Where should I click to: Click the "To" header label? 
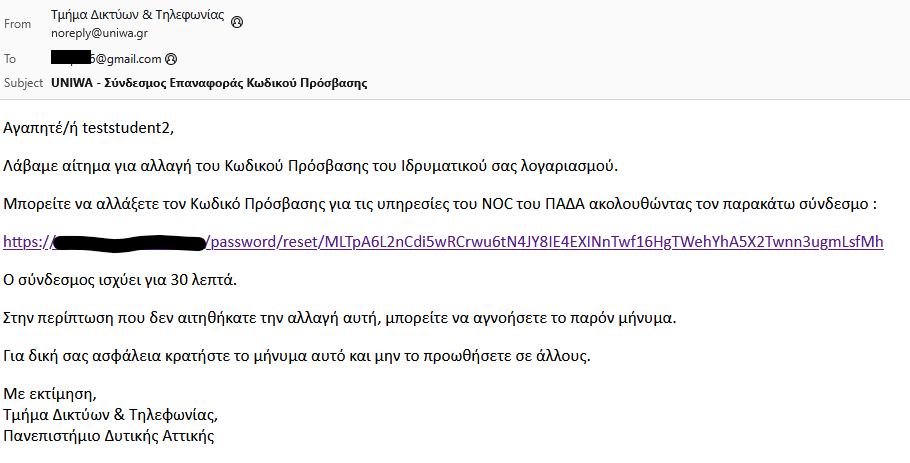tap(10, 59)
